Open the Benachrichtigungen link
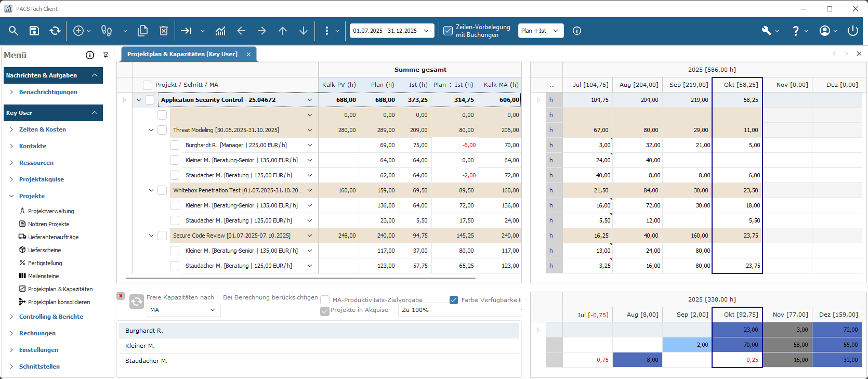This screenshot has width=868, height=379. pos(48,92)
